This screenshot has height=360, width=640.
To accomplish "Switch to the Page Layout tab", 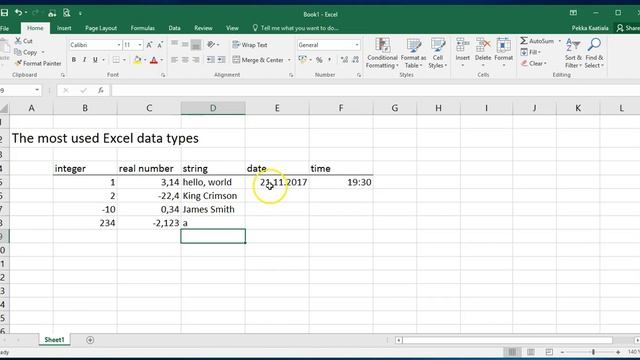I will pyautogui.click(x=101, y=28).
